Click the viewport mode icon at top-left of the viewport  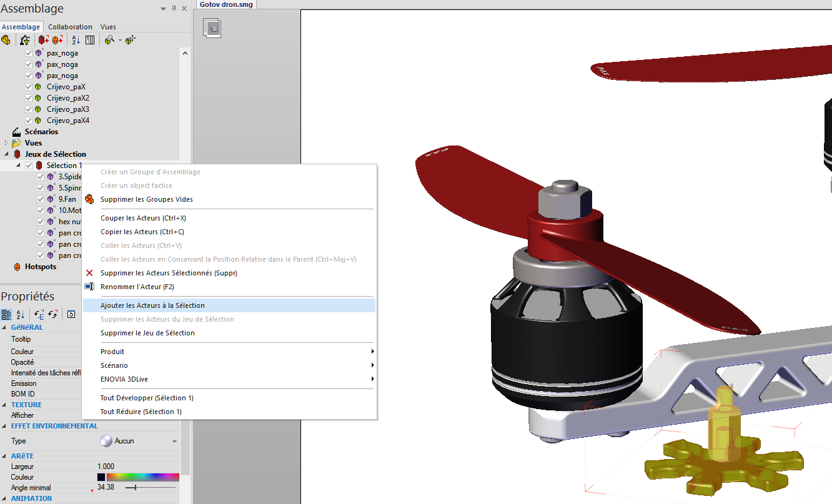tap(213, 28)
